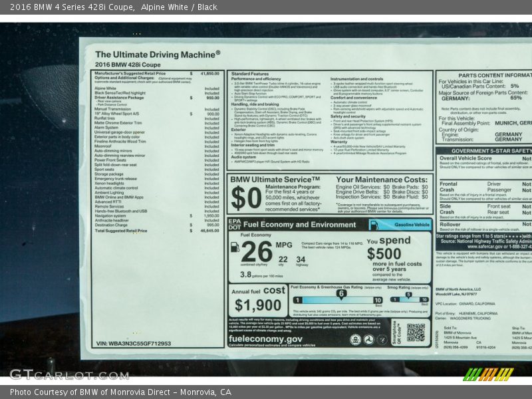The image size is (532, 399).
Task: Click the fuel pump icon beside 26 MPG
Action: click(x=235, y=247)
